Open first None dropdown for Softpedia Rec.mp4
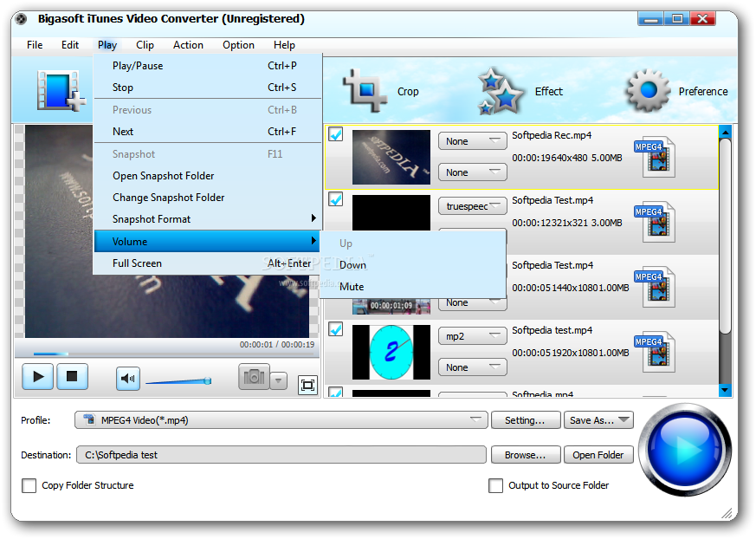This screenshot has width=756, height=539. 473,141
